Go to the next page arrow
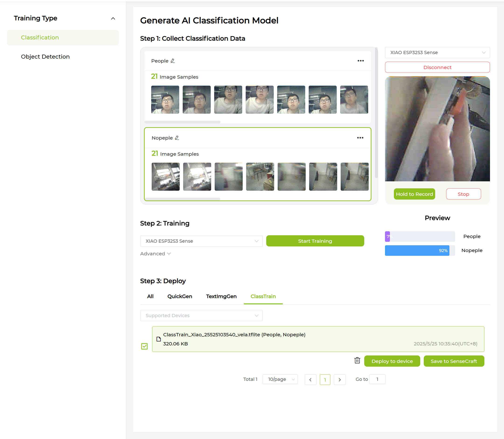 [x=339, y=379]
